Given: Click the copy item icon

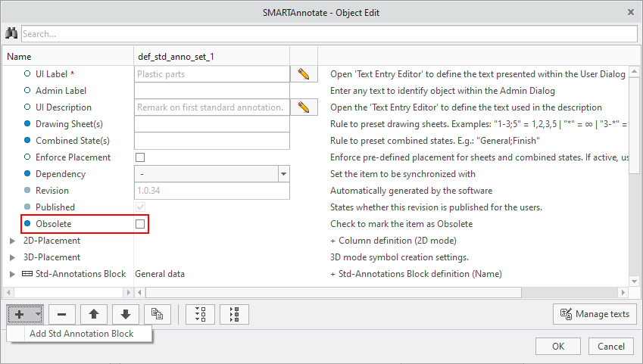Looking at the screenshot, I should [x=158, y=314].
